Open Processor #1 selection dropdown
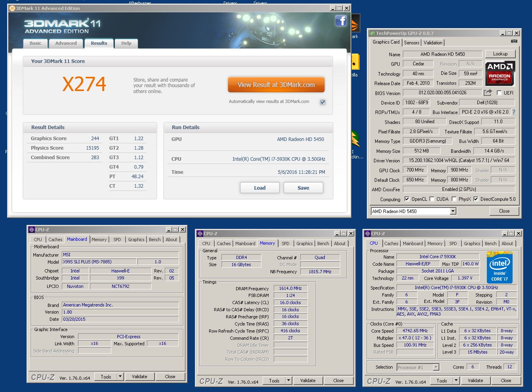 coord(436,367)
